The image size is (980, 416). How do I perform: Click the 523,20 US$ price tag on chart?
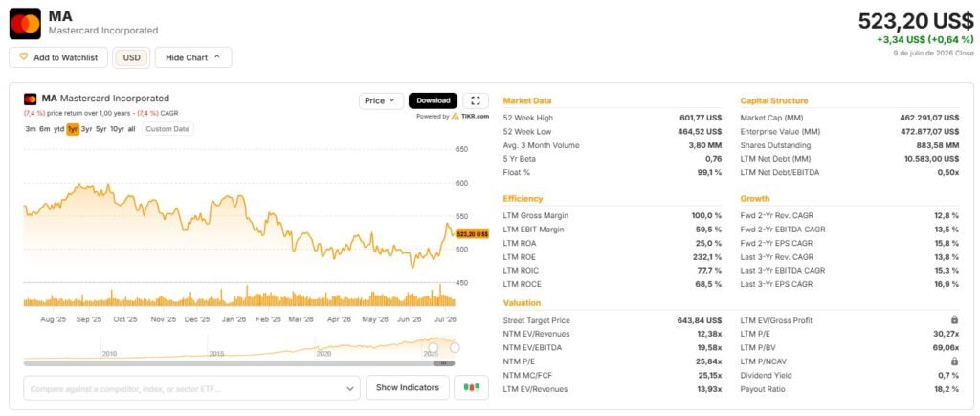[472, 233]
